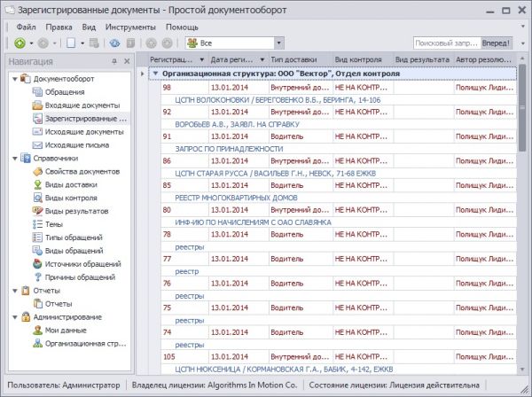Sort by Дата регистрации column header
This screenshot has height=397, width=532.
(234, 58)
